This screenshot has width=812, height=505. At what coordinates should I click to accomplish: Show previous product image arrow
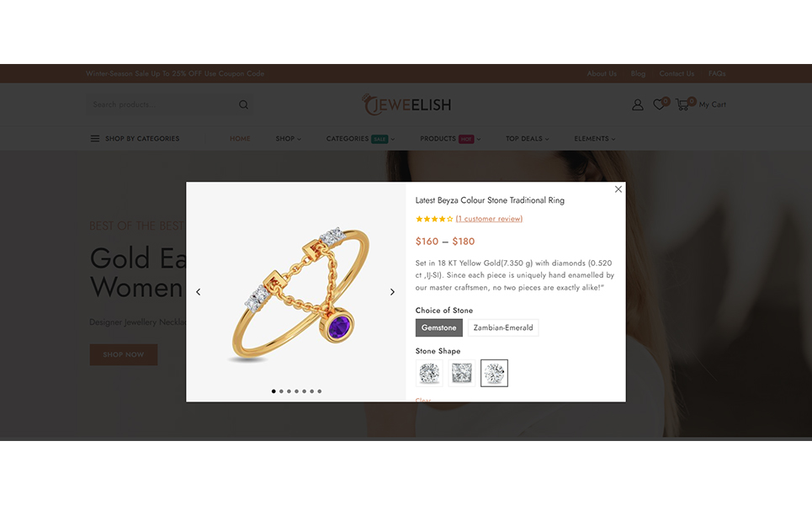pos(199,292)
